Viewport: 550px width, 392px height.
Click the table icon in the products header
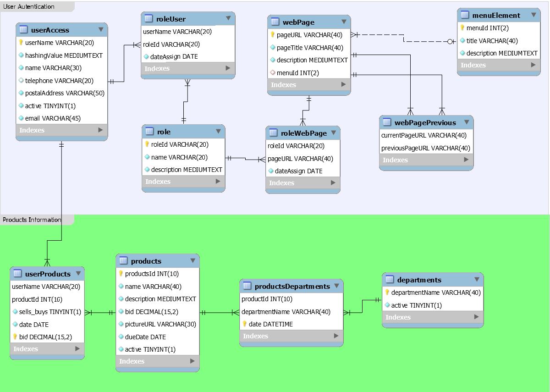tap(123, 261)
